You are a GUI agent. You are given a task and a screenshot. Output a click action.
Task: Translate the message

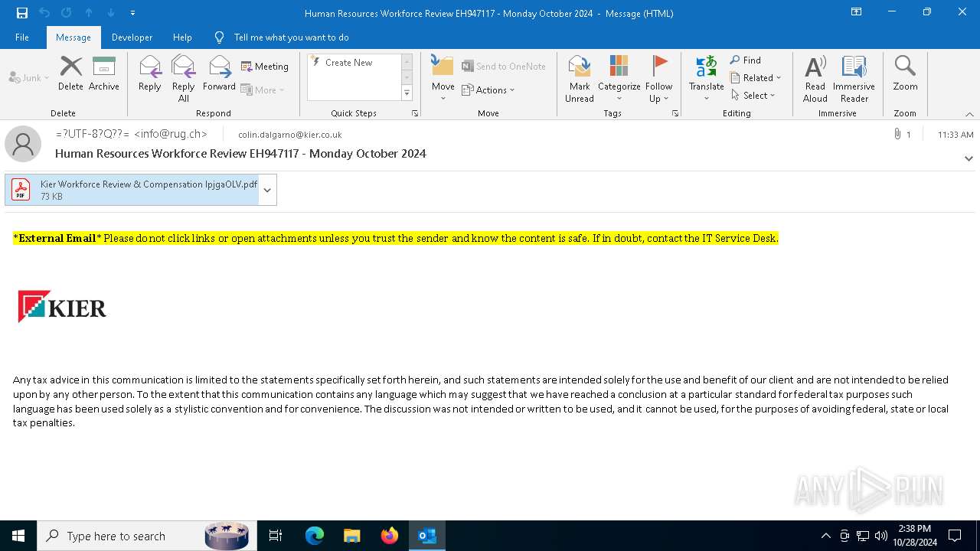coord(706,78)
